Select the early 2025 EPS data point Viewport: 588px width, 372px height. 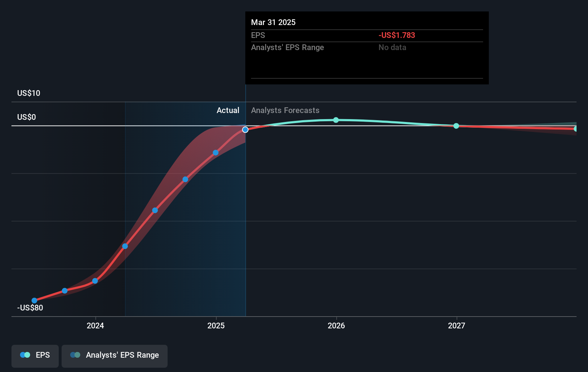coord(216,153)
